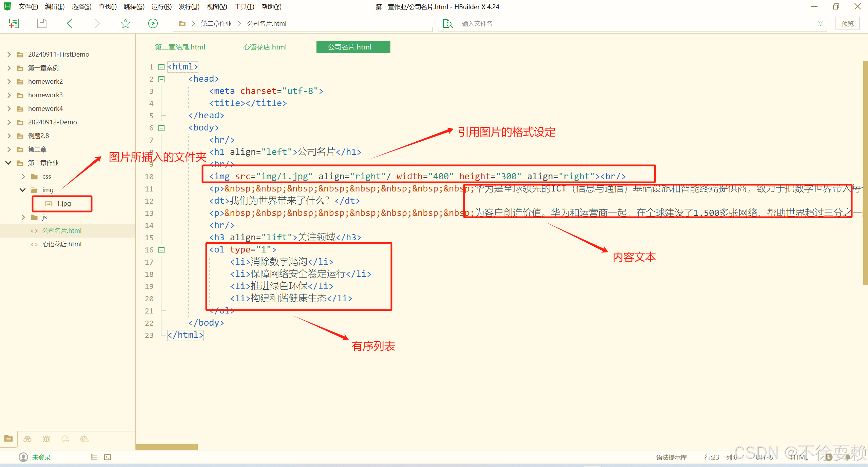Click the filter funnel icon

click(x=820, y=23)
